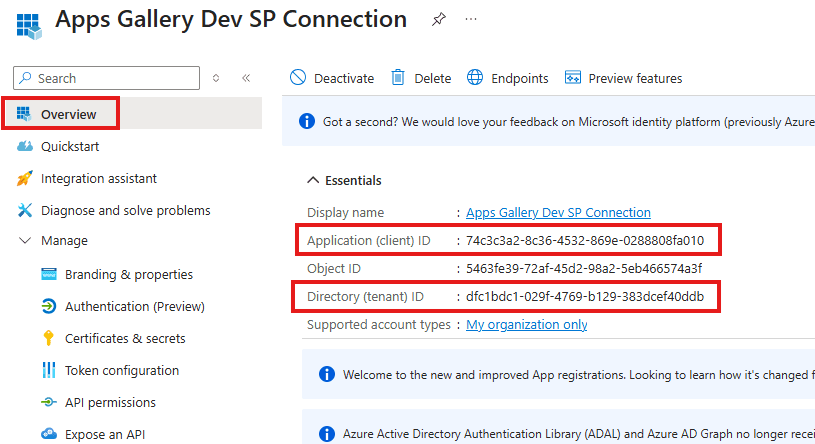
Task: Open Preview features
Action: click(635, 79)
